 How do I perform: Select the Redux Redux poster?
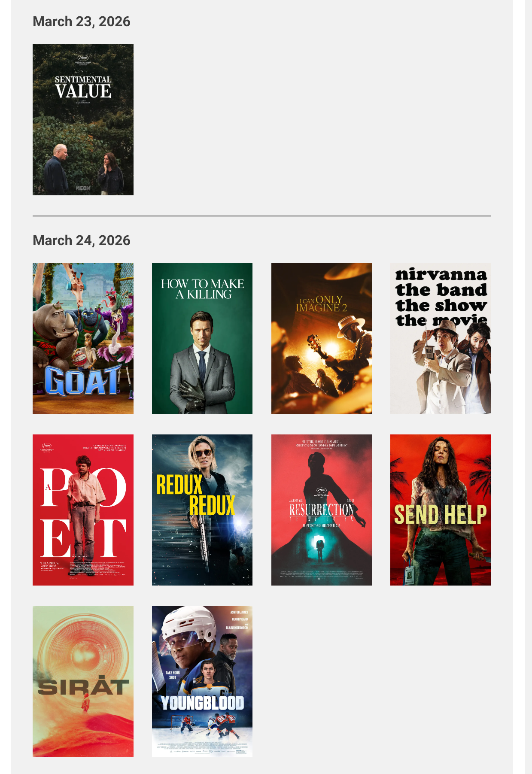click(202, 510)
